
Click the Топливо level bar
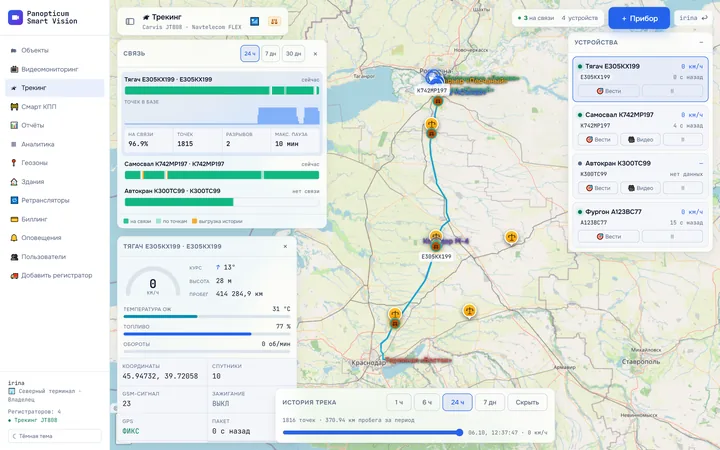207,334
